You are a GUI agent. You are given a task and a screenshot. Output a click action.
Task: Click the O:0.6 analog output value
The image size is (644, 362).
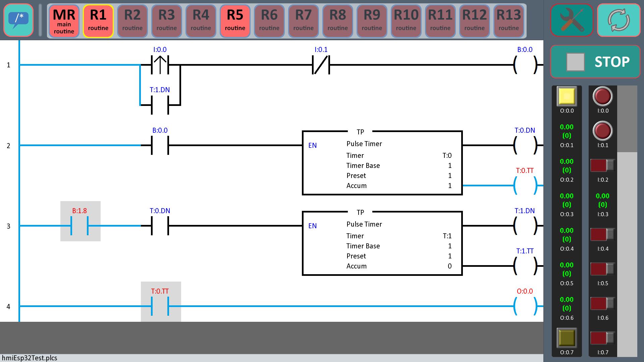[567, 304]
